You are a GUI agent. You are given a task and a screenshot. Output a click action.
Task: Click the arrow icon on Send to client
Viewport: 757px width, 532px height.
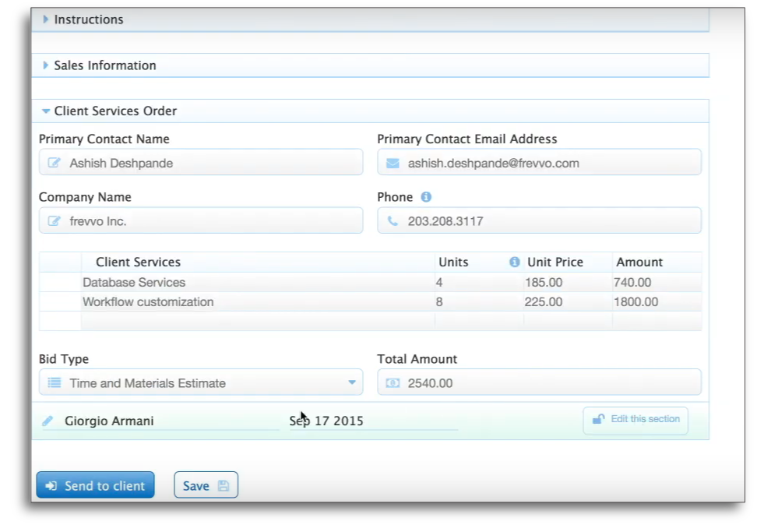coord(51,486)
